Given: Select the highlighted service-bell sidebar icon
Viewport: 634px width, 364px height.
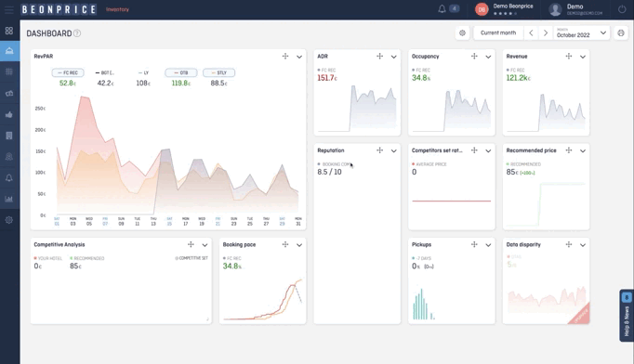Looking at the screenshot, I should 9,51.
